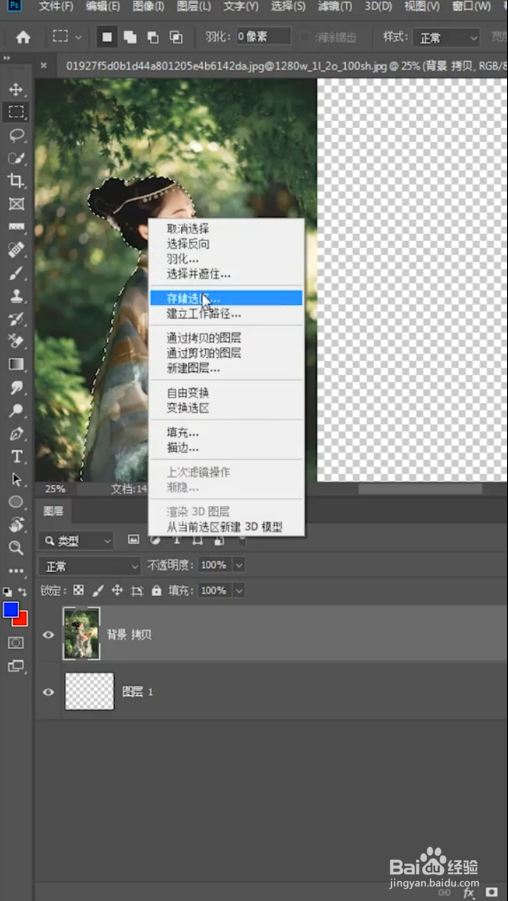508x901 pixels.
Task: Select the Rectangular Marquee tool in the toolbox
Action: pos(16,112)
